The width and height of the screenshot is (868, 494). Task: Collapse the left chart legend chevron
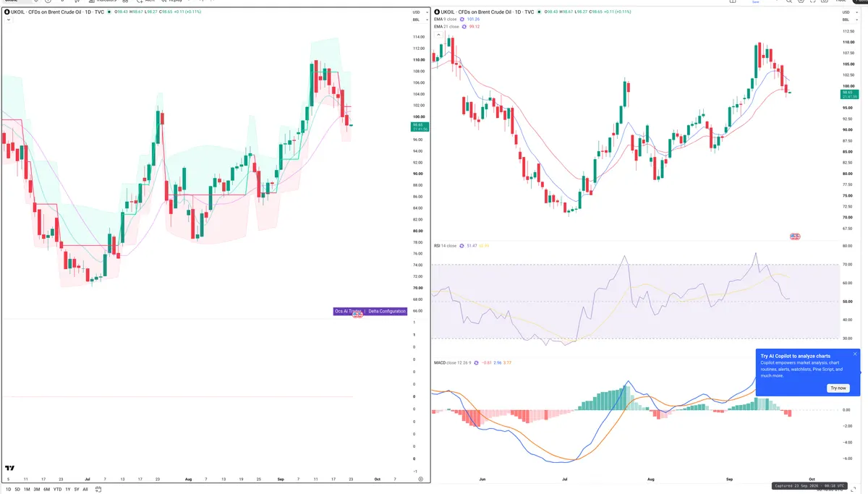(x=8, y=20)
